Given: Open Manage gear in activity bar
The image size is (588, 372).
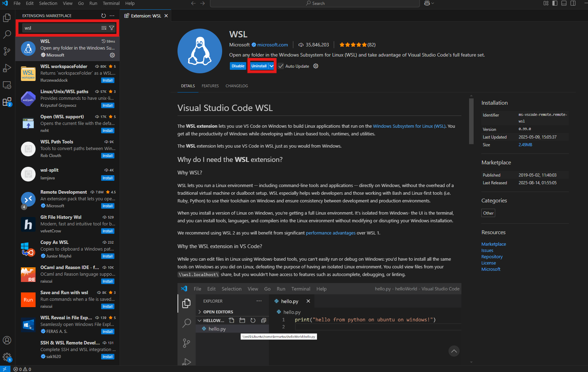Looking at the screenshot, I should click(7, 357).
